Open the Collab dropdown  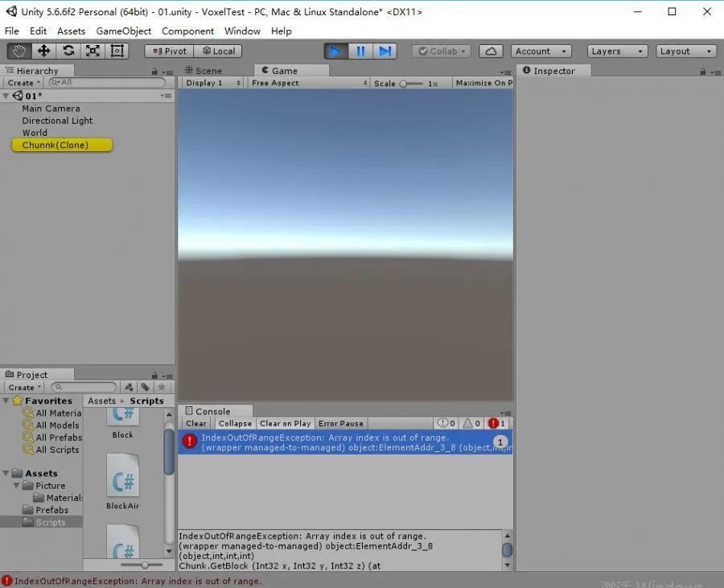(442, 51)
